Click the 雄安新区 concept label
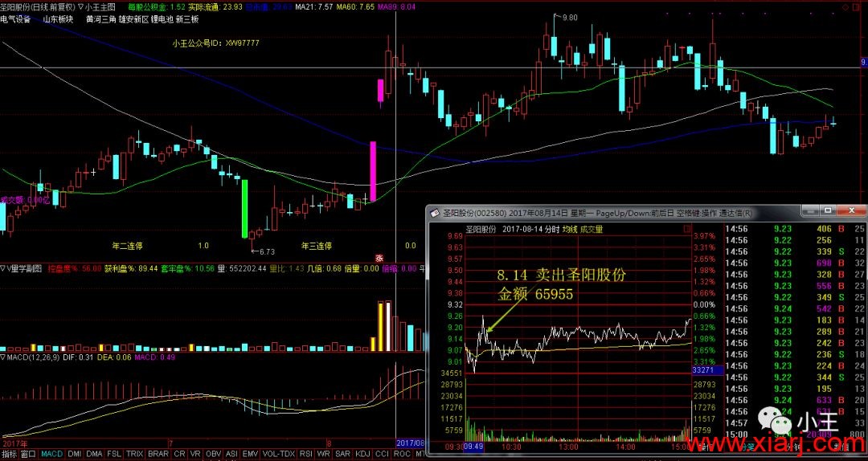 click(x=133, y=18)
